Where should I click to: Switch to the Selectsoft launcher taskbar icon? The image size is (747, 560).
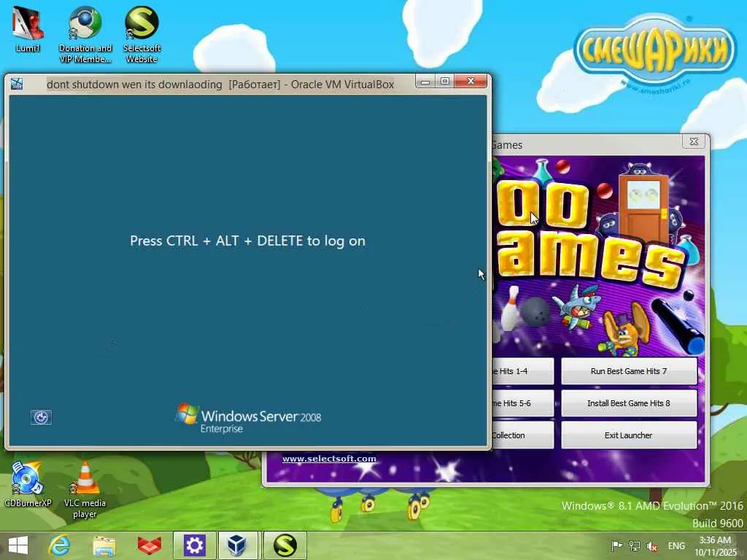pos(285,545)
